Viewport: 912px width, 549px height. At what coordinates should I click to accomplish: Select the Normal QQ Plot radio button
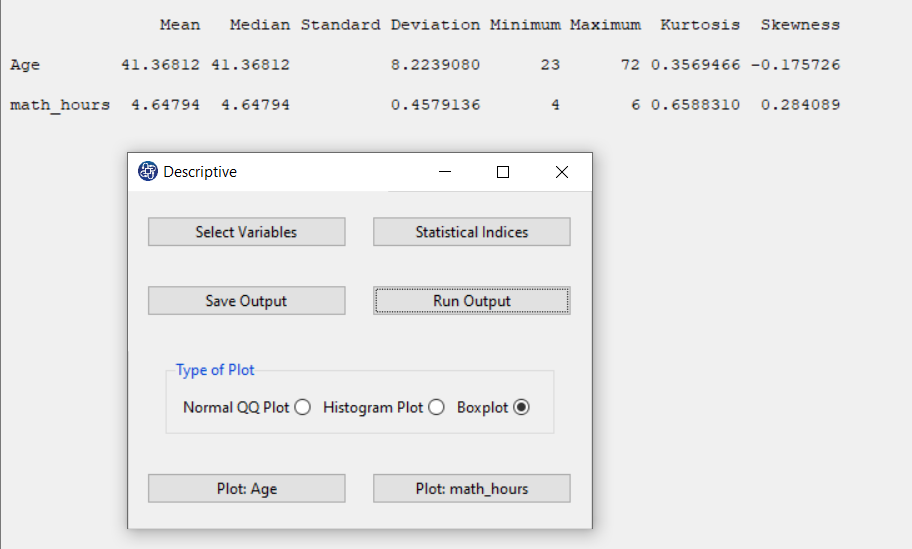302,407
